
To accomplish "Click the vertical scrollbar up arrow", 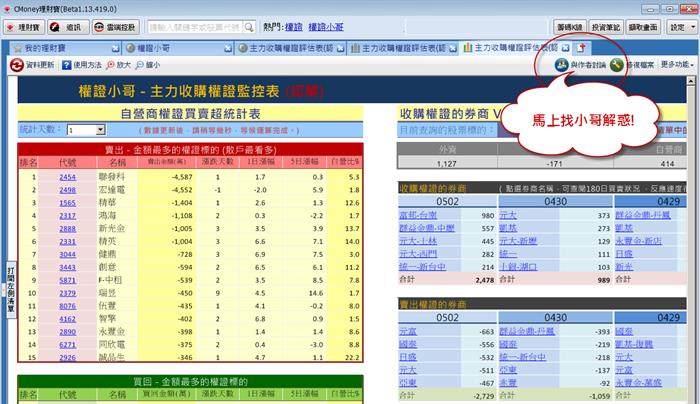I will 691,81.
